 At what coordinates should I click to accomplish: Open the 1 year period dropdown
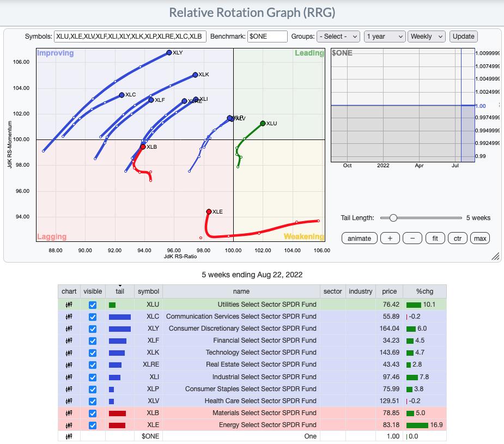click(x=385, y=37)
